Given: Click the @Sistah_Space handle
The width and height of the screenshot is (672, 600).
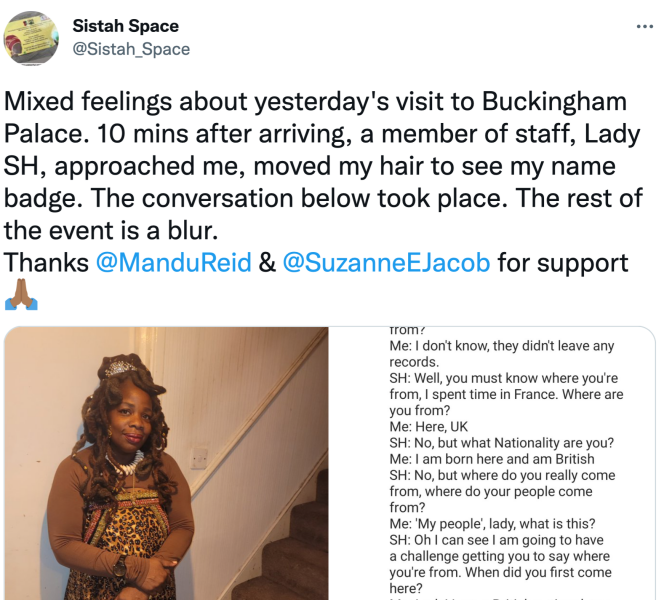Looking at the screenshot, I should click(x=130, y=48).
